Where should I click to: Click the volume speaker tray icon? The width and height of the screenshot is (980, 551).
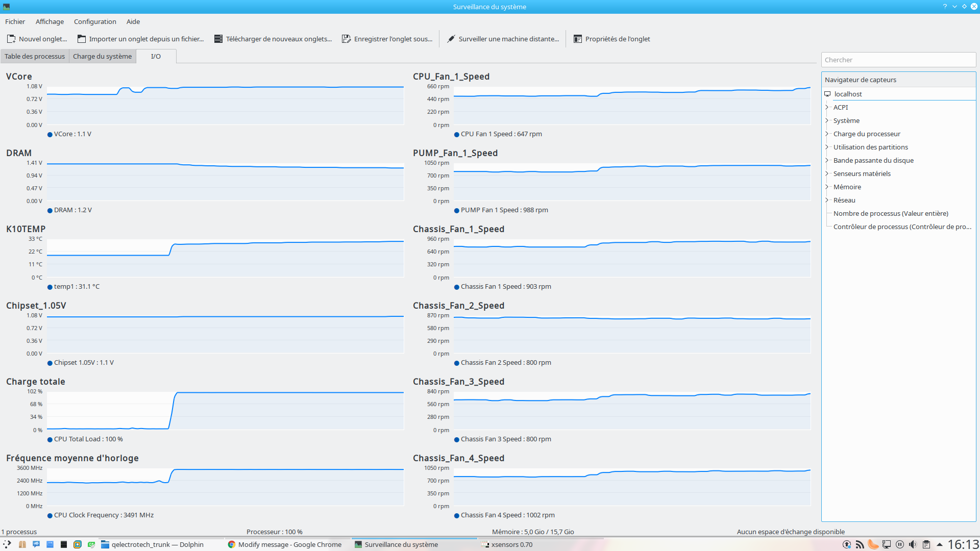[x=913, y=544]
